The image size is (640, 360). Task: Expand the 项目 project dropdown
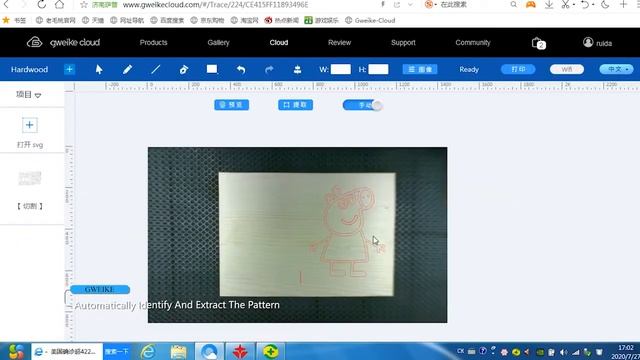(x=29, y=95)
